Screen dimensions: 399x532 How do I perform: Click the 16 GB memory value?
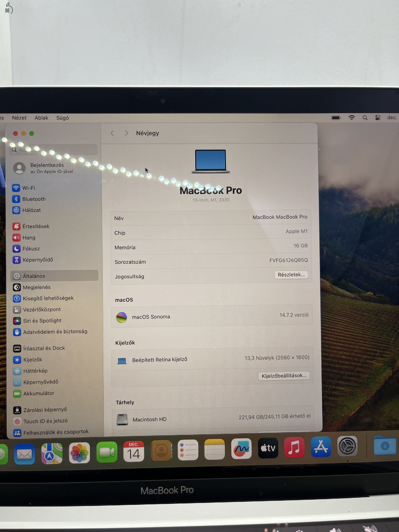click(x=300, y=246)
